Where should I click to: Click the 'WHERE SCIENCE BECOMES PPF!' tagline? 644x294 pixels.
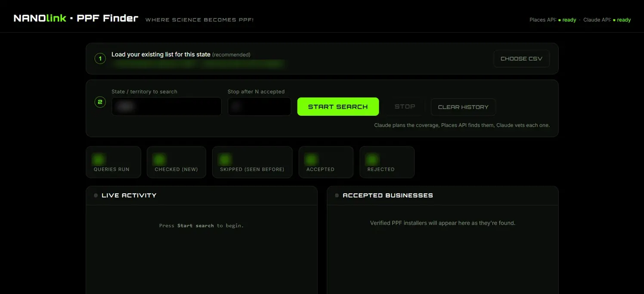pos(200,20)
